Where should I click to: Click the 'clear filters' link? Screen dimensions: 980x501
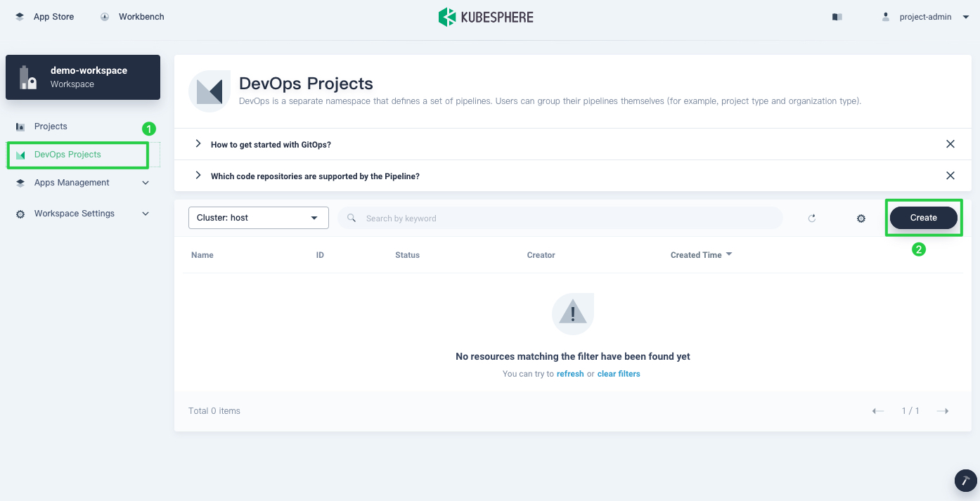[x=619, y=374]
